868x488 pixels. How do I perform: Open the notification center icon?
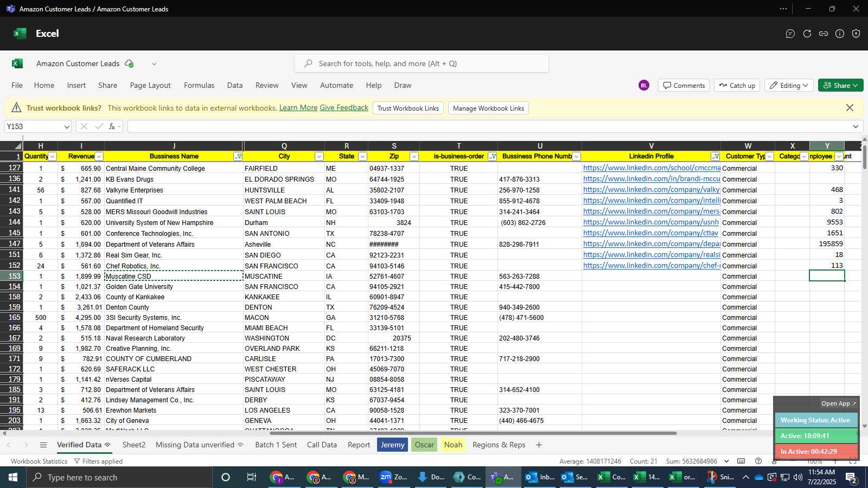851,478
